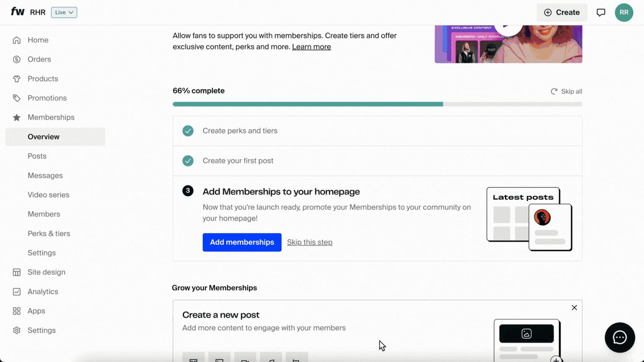Click the Memberships star icon
The width and height of the screenshot is (644, 362).
tap(17, 117)
